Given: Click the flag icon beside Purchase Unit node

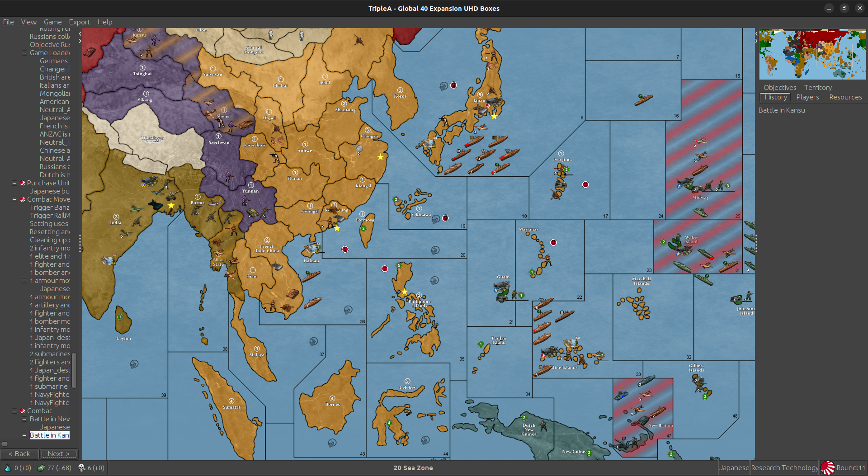Looking at the screenshot, I should [23, 183].
